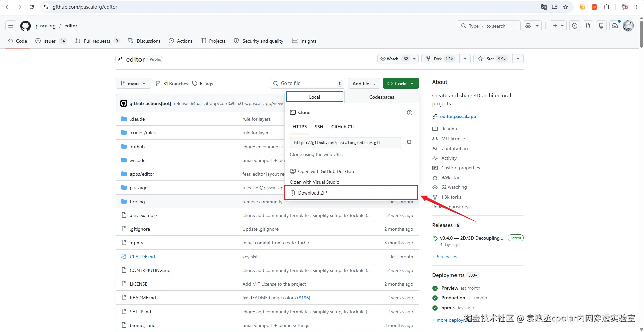
Task: Open the Issues tab
Action: [x=51, y=41]
